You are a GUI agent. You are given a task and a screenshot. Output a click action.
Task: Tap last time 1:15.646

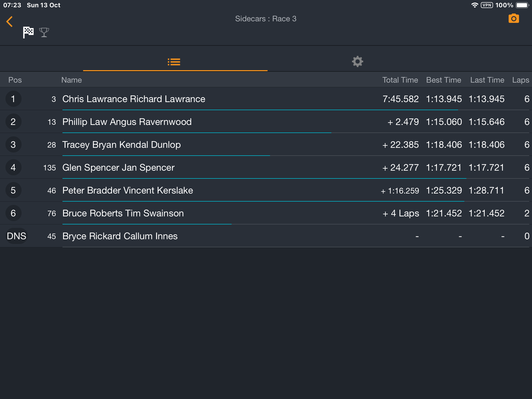[487, 122]
